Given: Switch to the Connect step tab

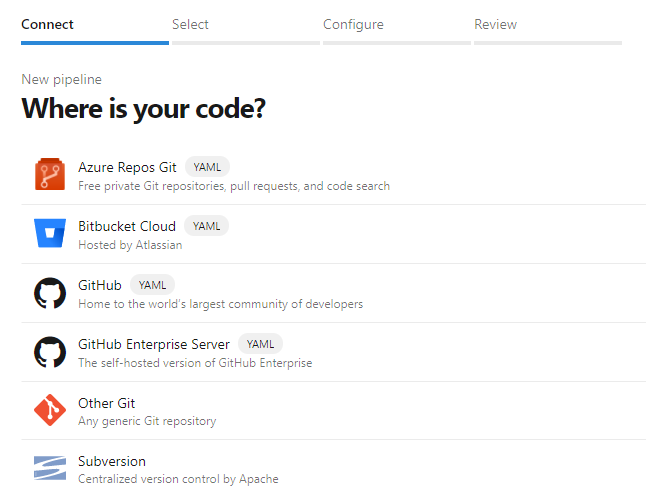Looking at the screenshot, I should pyautogui.click(x=47, y=25).
